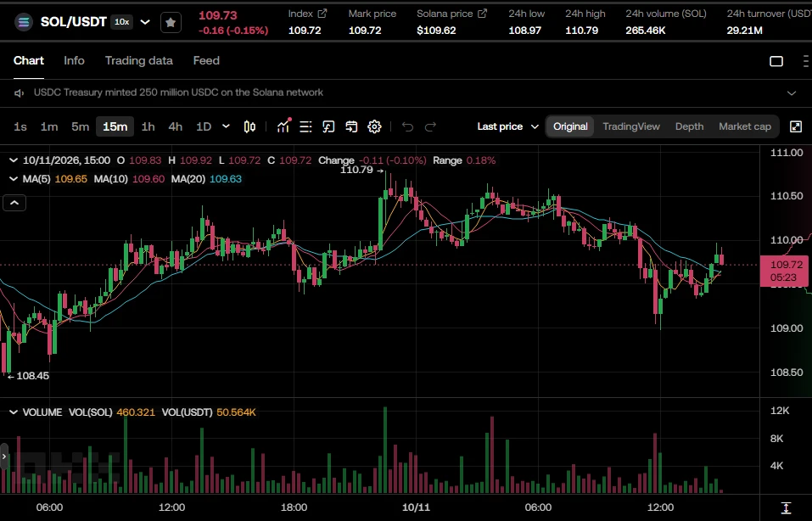Switch to the Feed tab
Image resolution: width=812 pixels, height=521 pixels.
coord(206,60)
